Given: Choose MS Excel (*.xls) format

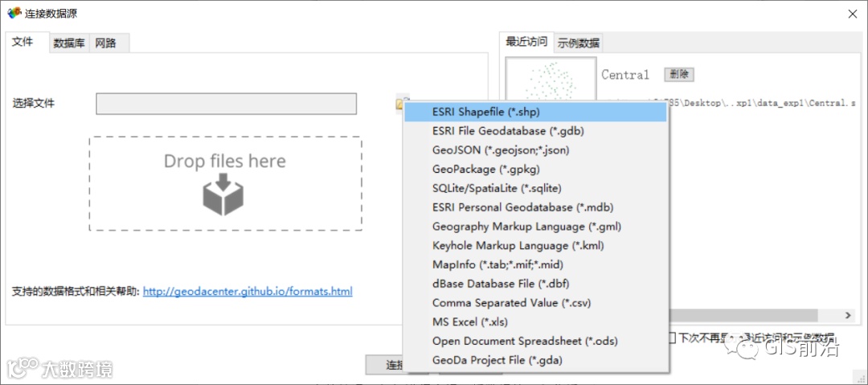Looking at the screenshot, I should point(535,322).
